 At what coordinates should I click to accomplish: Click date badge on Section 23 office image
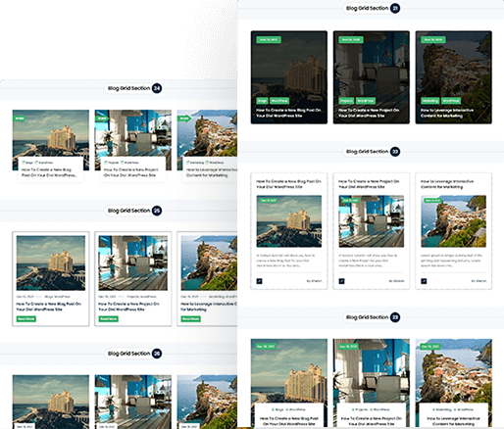(348, 347)
